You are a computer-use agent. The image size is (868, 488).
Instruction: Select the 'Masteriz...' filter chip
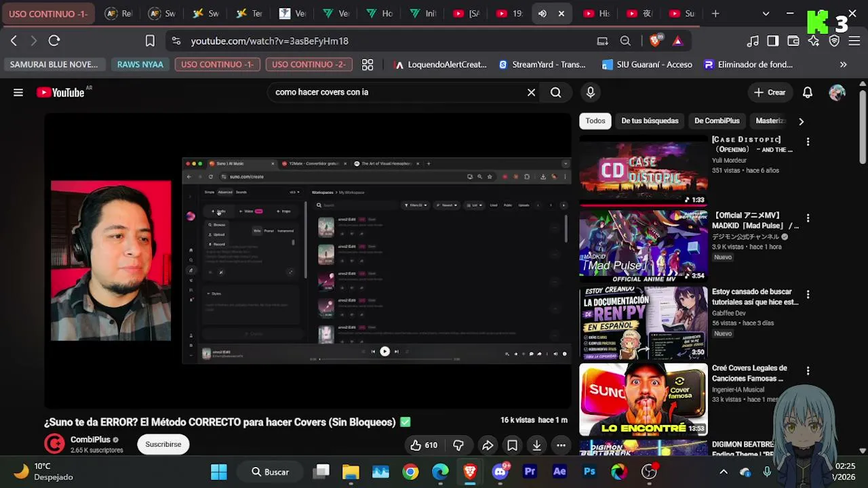point(770,121)
